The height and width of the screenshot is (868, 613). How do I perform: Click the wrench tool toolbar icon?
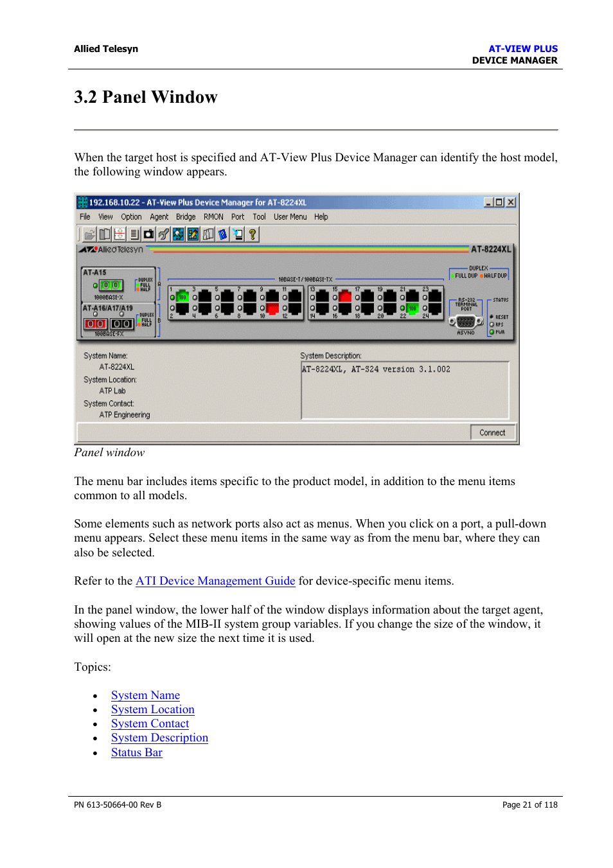click(x=164, y=235)
